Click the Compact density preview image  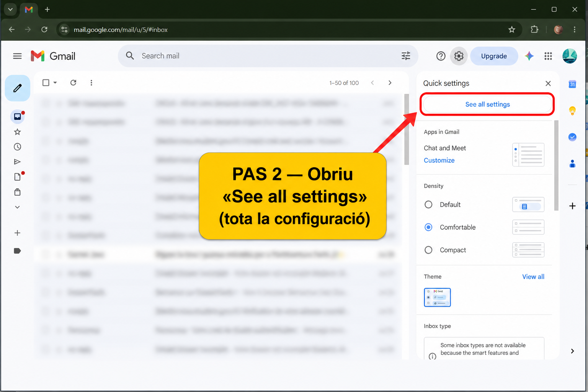click(528, 250)
